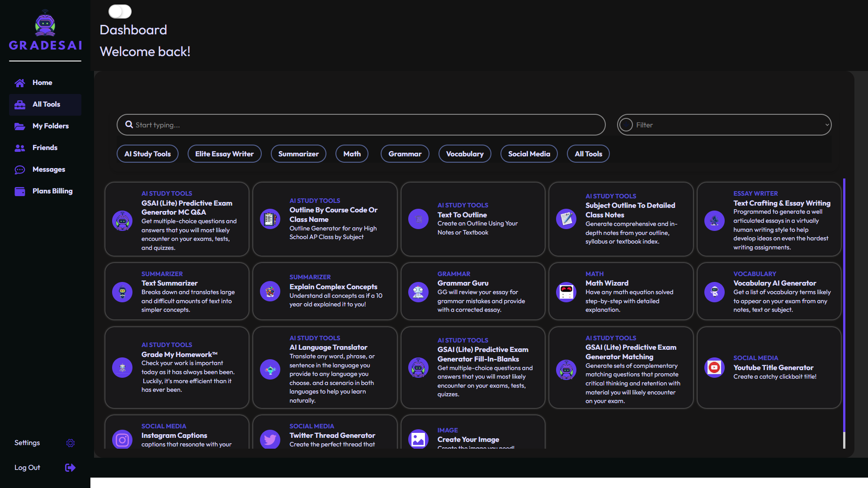Click the Settings gear icon
This screenshot has width=868, height=488.
click(x=70, y=443)
